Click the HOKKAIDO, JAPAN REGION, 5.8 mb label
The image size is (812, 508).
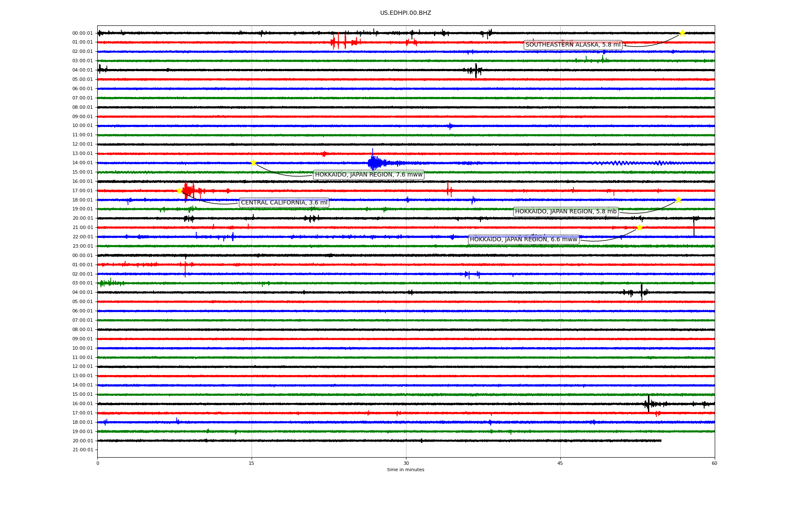point(565,212)
